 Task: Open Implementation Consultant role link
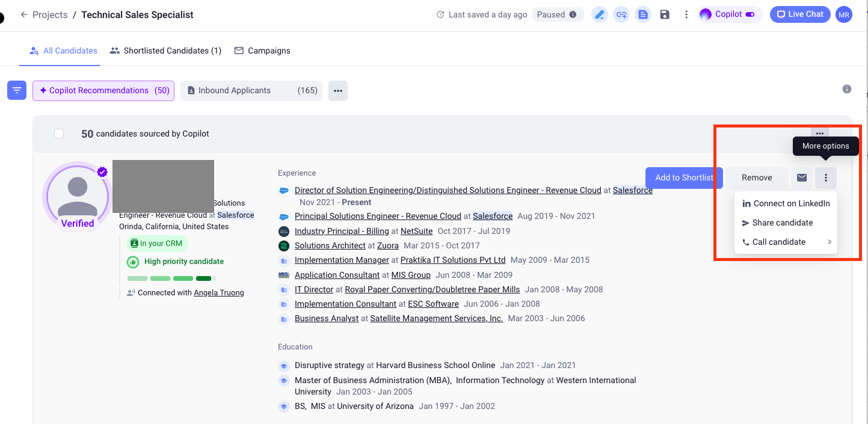345,304
